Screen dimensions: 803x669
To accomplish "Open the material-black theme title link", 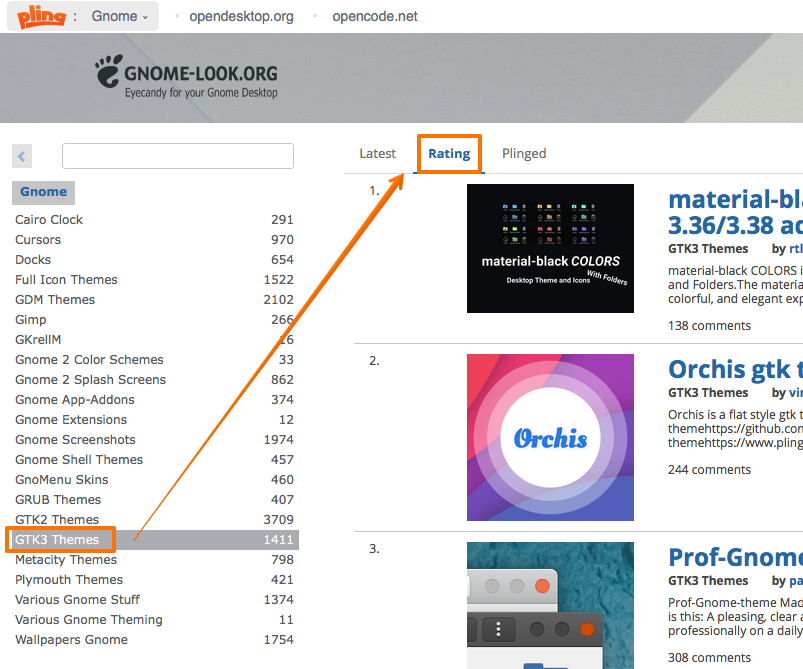I will [735, 212].
